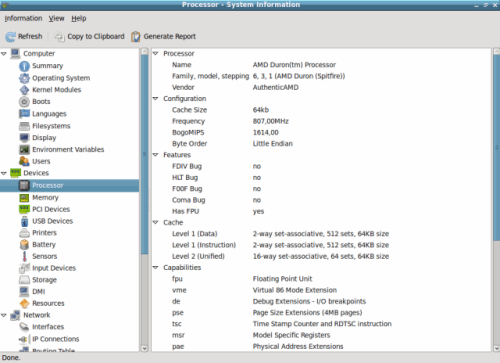Click Copy to Clipboard label
This screenshot has width=500, height=363.
click(x=96, y=36)
